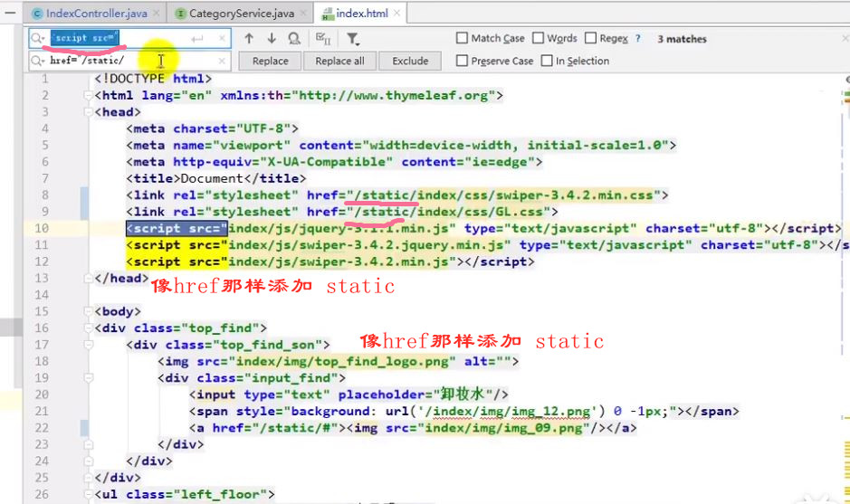Enable the Preserve Case checkbox

point(462,61)
